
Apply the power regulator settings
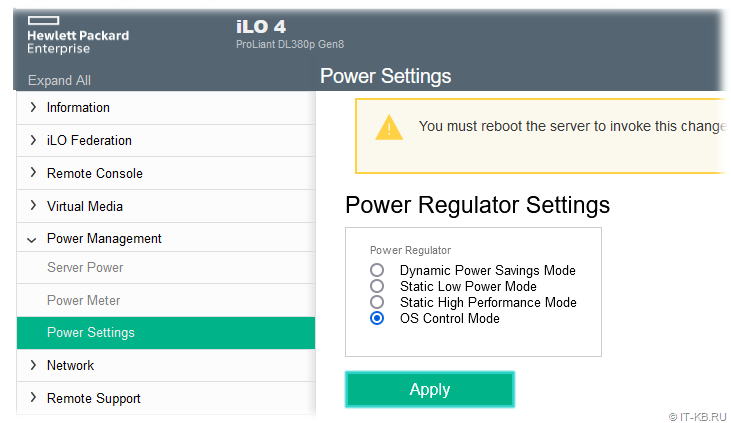click(x=430, y=389)
